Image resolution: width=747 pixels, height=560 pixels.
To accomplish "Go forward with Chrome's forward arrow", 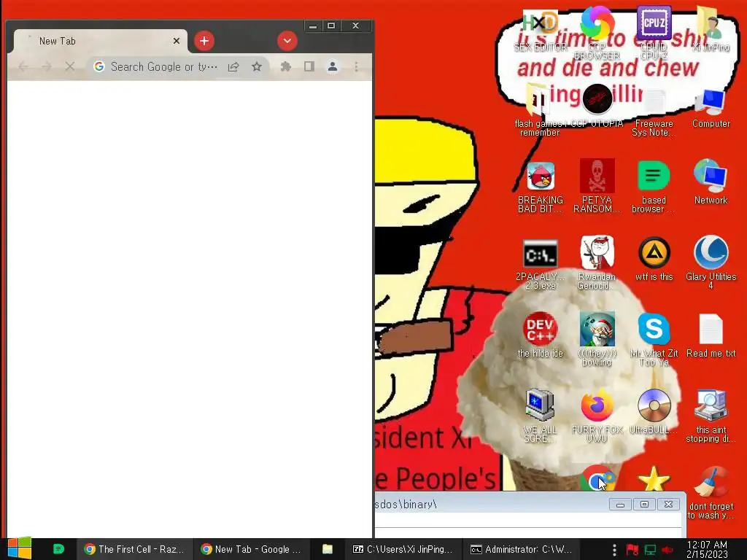I will [47, 66].
